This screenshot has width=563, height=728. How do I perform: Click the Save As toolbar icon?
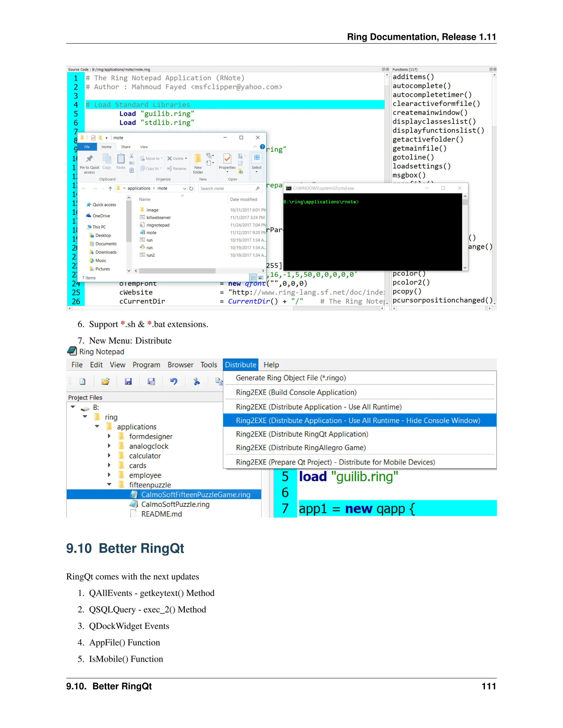click(x=151, y=381)
